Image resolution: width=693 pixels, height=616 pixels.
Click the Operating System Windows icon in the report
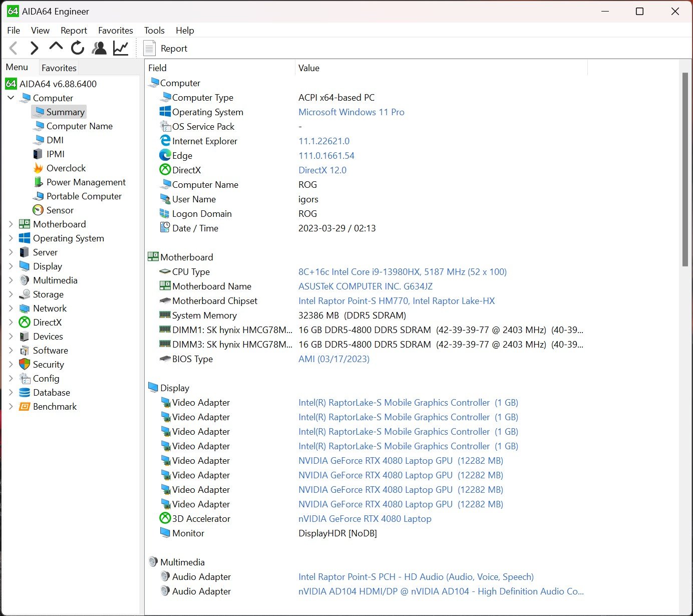pos(165,112)
